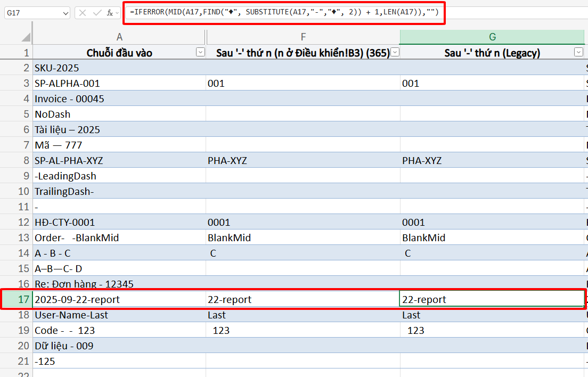
Task: Open filter dropdown for 365 column header
Action: click(x=395, y=53)
